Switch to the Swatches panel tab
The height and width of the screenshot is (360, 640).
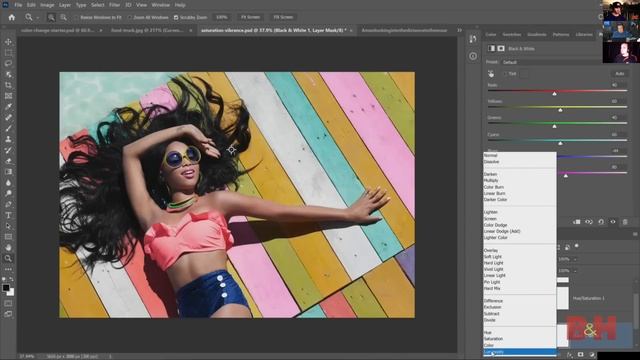click(x=512, y=35)
